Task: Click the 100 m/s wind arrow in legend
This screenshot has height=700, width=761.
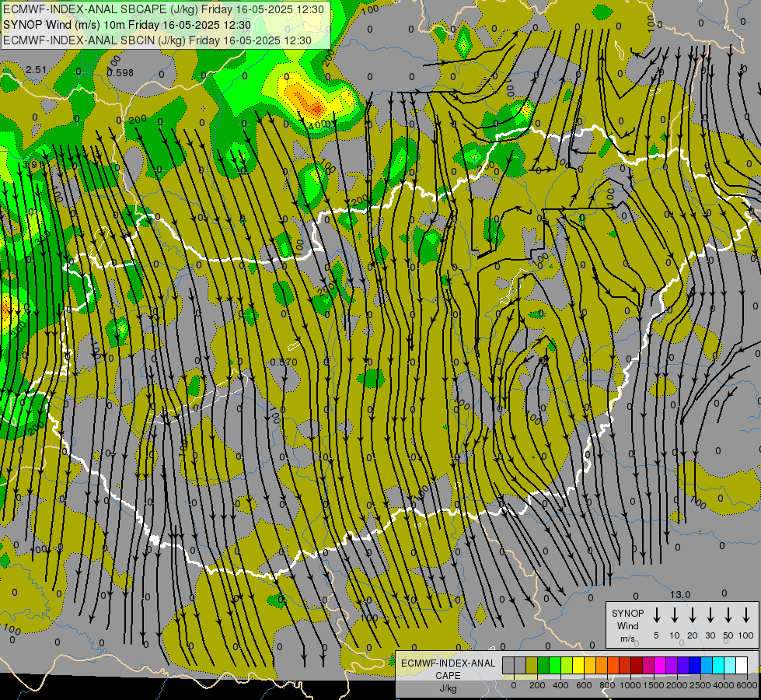Action: coord(746,615)
